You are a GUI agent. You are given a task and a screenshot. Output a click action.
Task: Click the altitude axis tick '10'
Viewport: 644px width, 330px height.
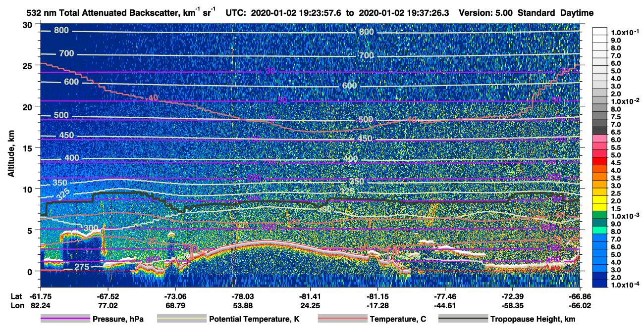point(28,189)
